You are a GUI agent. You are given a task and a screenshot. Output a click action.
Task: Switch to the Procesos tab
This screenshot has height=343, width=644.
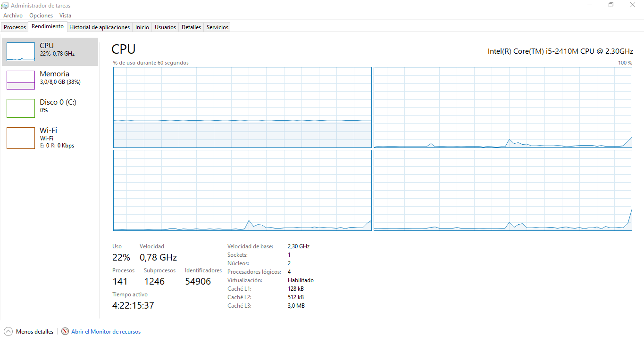[15, 27]
